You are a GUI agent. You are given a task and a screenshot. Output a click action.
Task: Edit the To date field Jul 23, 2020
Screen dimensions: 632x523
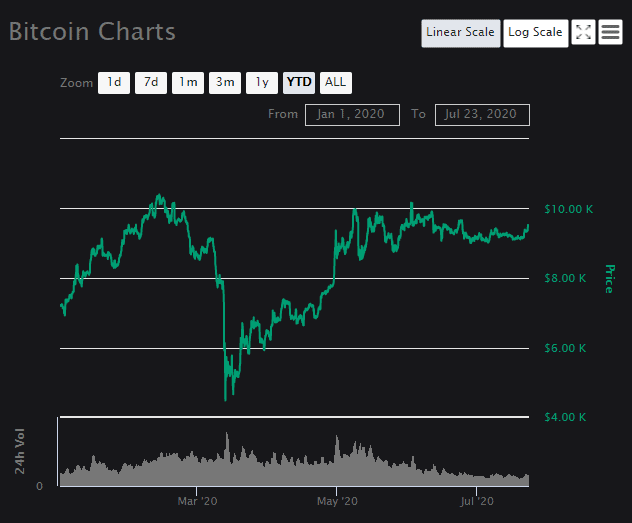coord(482,115)
